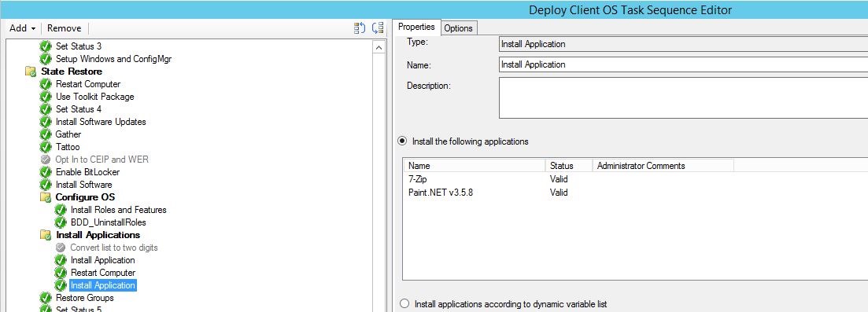The height and width of the screenshot is (312, 868).
Task: Click the Administrator Comments column header
Action: (663, 166)
